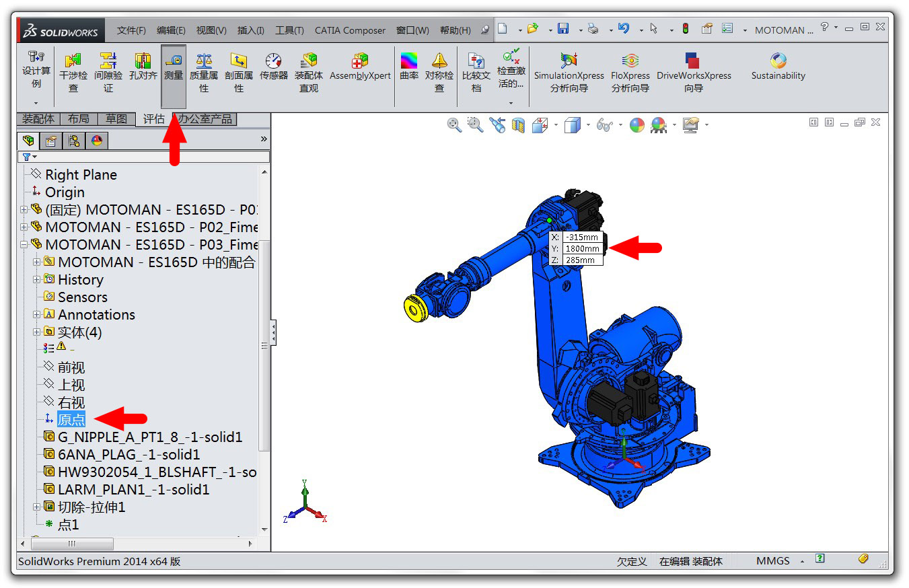Viewport: 909px width, 588px height.
Task: Launch the 孔对齐 hole alignment check
Action: 143,67
